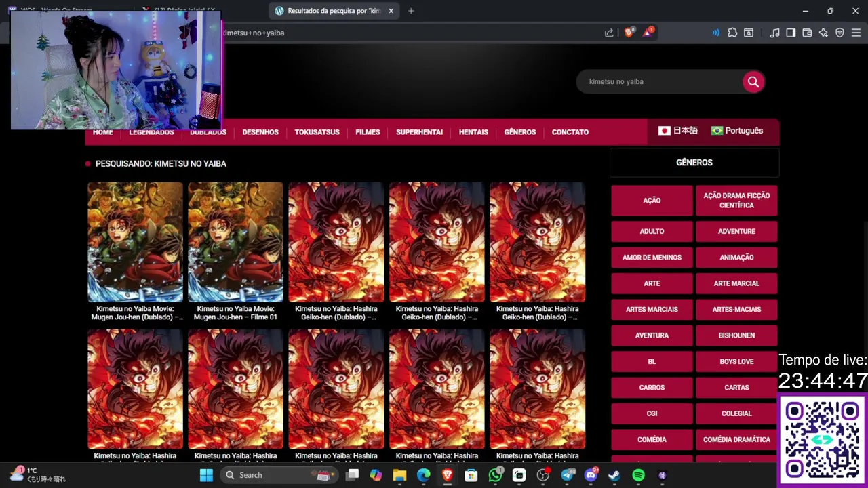Open the Brave hamburger menu
This screenshot has height=488, width=868.
point(856,33)
